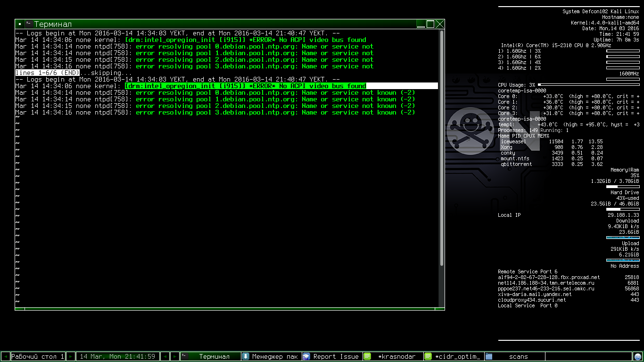Click the highlighted 'No ACPI video bus found' line
This screenshot has width=644, height=362.
245,86
